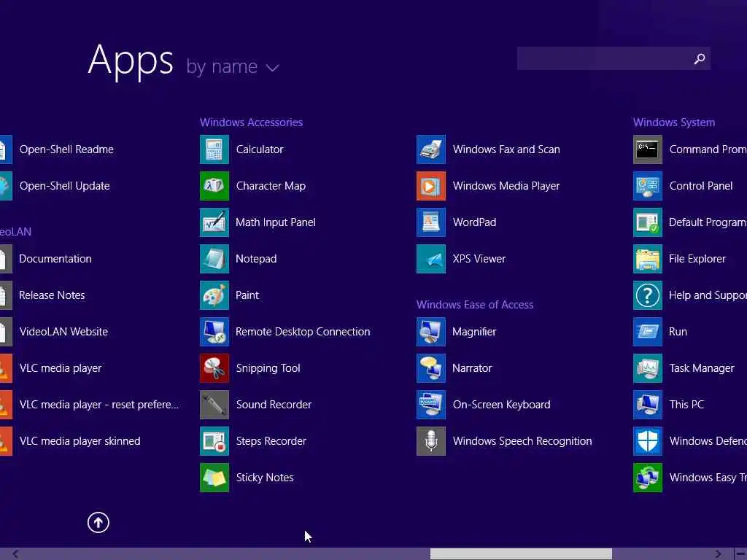Image resolution: width=747 pixels, height=560 pixels.
Task: Open the Windows Fax and Scan icon
Action: pyautogui.click(x=431, y=149)
